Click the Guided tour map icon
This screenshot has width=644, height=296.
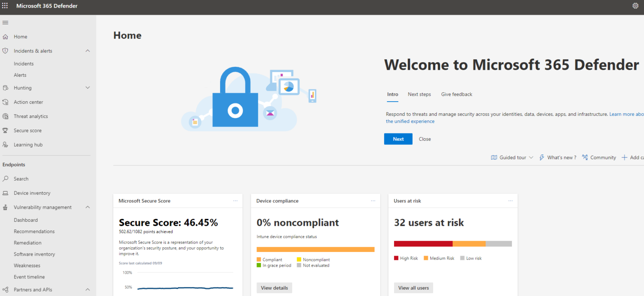click(x=494, y=157)
